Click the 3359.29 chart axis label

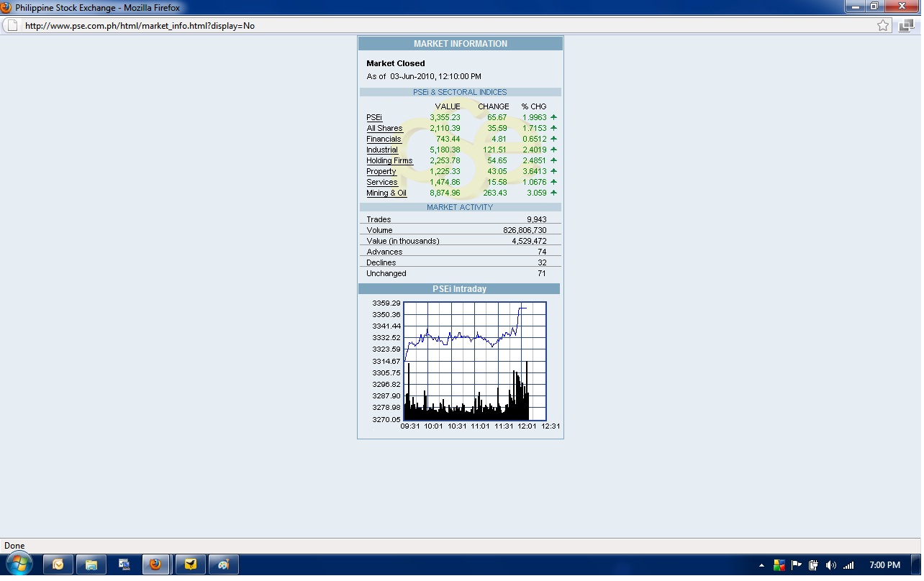tap(386, 303)
